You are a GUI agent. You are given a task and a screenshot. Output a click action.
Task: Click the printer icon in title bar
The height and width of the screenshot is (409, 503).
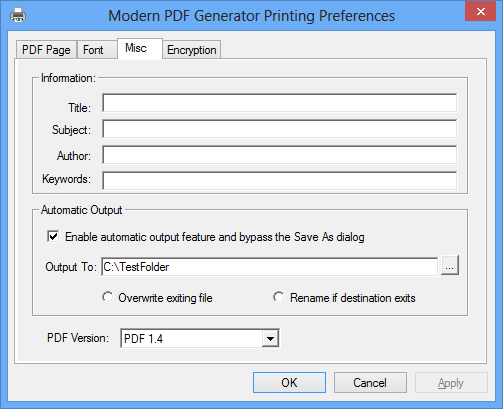(x=18, y=15)
